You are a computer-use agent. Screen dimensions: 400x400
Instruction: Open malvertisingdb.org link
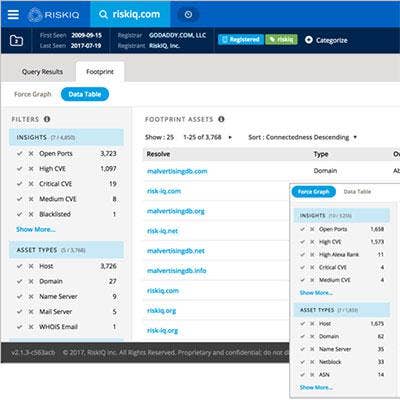176,211
